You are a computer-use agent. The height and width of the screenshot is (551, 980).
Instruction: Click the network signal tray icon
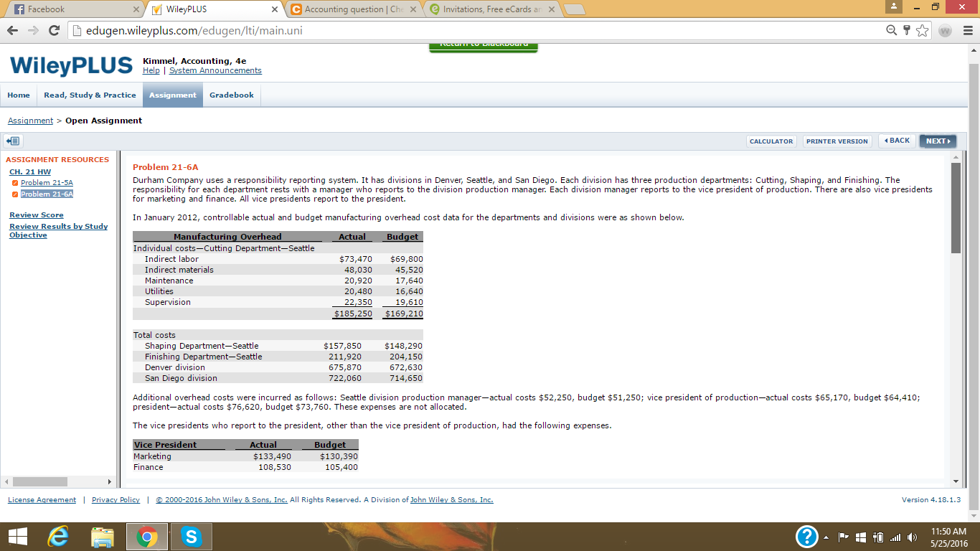pos(895,537)
